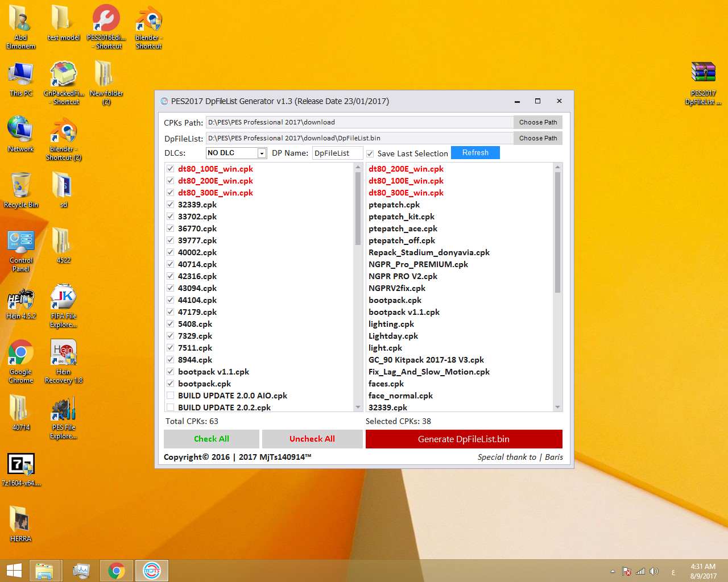Launch the CriPackedFile shortcut icon

(x=64, y=82)
